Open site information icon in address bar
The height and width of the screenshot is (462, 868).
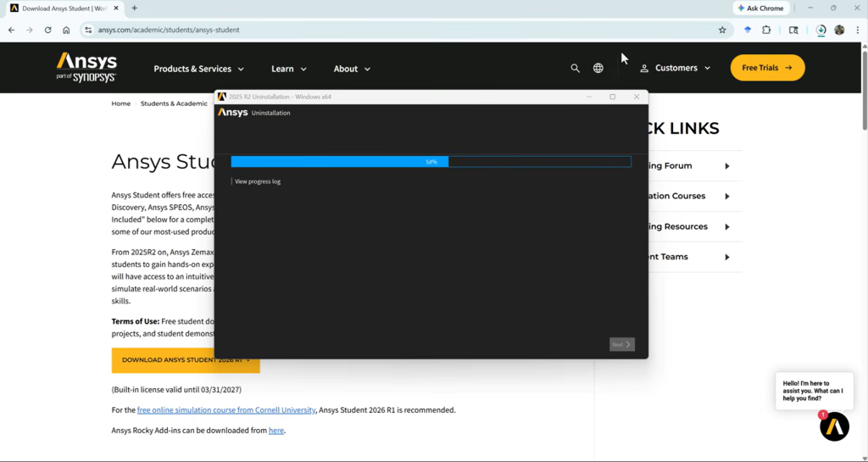coord(87,30)
